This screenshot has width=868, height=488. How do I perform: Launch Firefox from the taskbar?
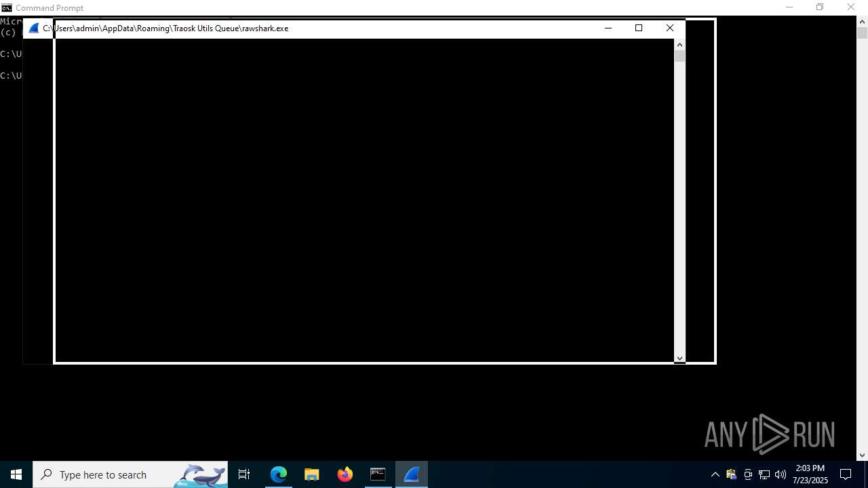[x=345, y=474]
